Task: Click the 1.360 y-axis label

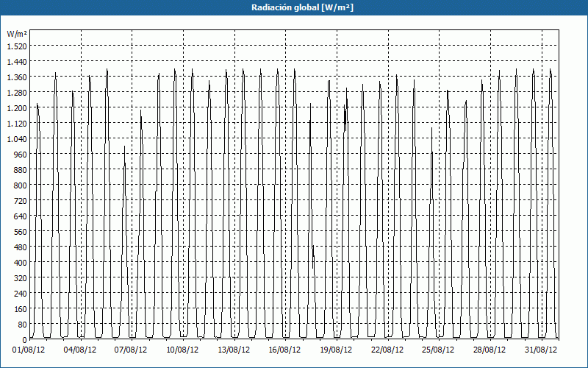Action: click(17, 77)
